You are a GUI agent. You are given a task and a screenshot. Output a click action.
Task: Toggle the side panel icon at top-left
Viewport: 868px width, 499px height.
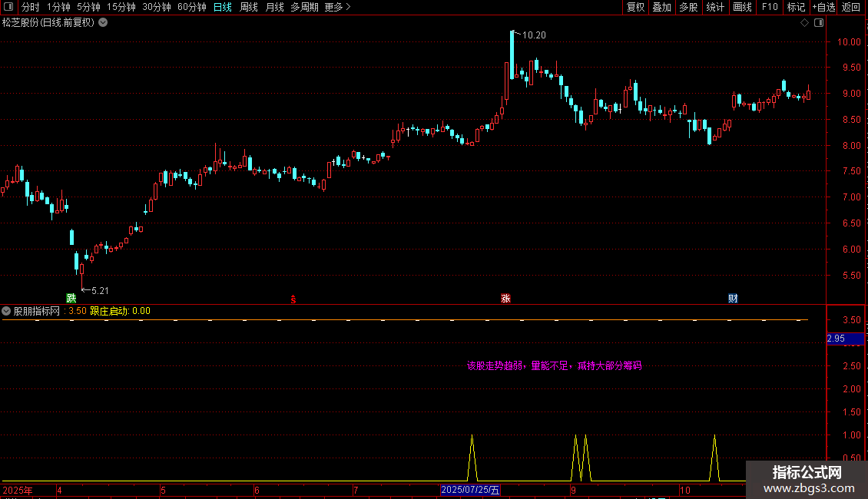(8, 7)
